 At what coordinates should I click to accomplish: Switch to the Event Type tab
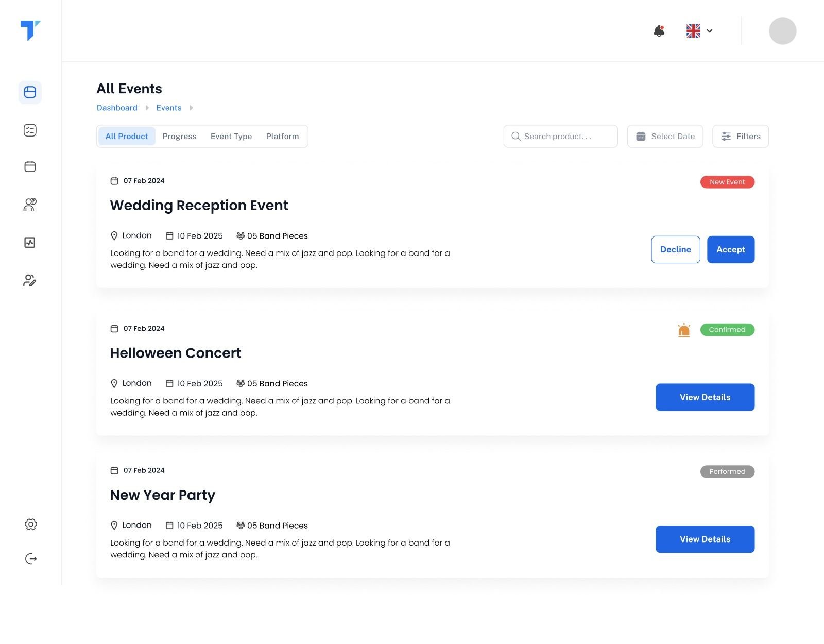231,137
